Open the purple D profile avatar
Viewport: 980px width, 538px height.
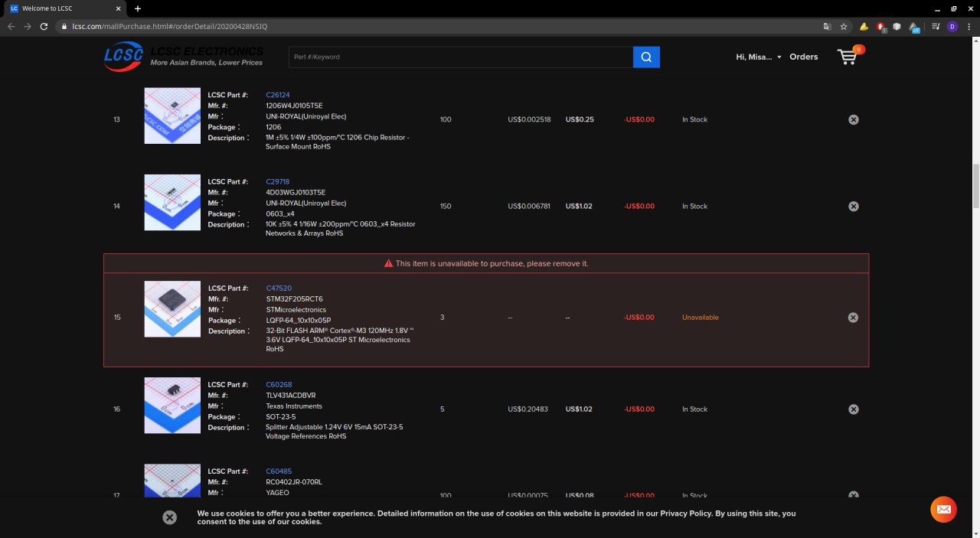952,26
